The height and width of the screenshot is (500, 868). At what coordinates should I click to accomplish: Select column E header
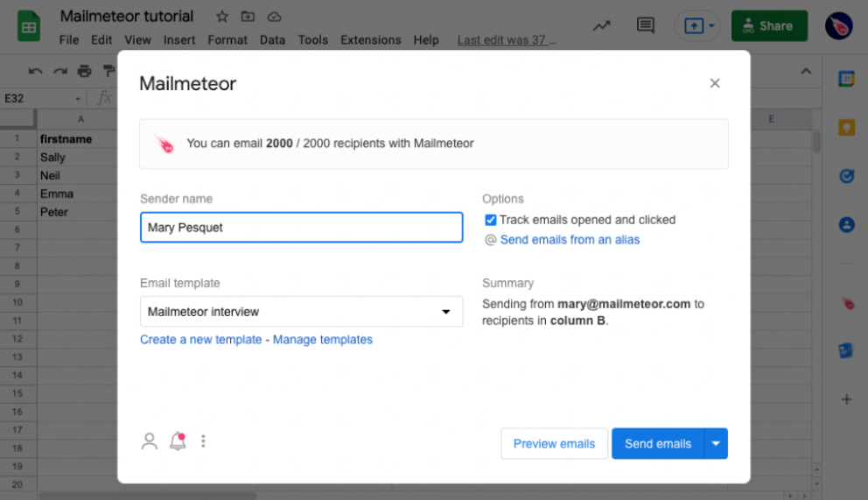tap(771, 119)
